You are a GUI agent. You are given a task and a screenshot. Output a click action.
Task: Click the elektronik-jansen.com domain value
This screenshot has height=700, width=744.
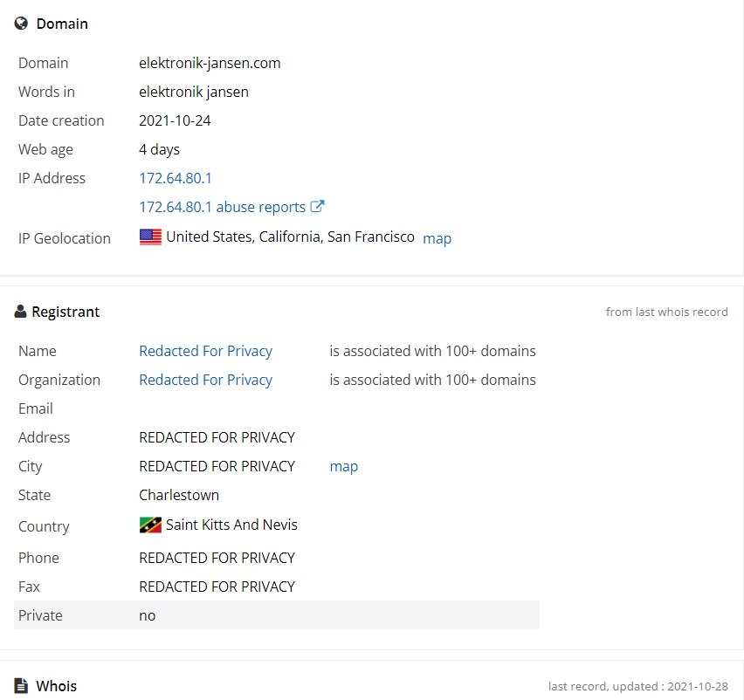tap(210, 63)
